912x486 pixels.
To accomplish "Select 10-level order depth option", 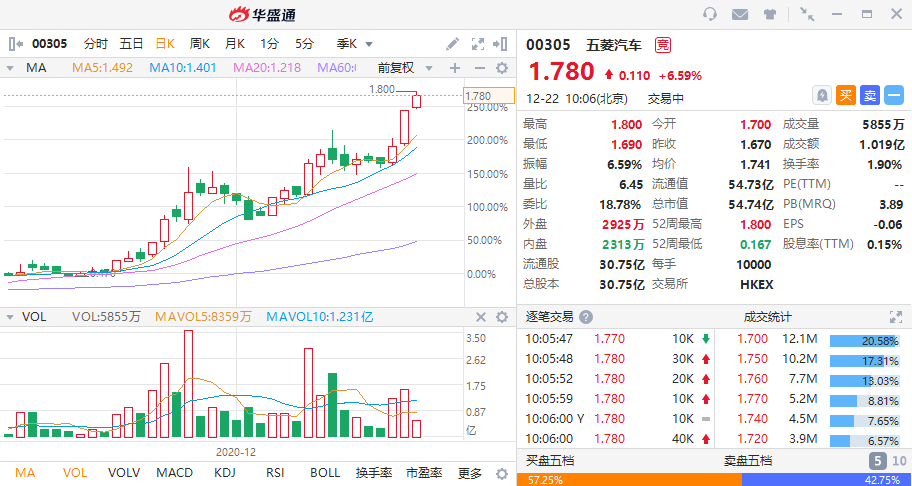I will (x=899, y=462).
